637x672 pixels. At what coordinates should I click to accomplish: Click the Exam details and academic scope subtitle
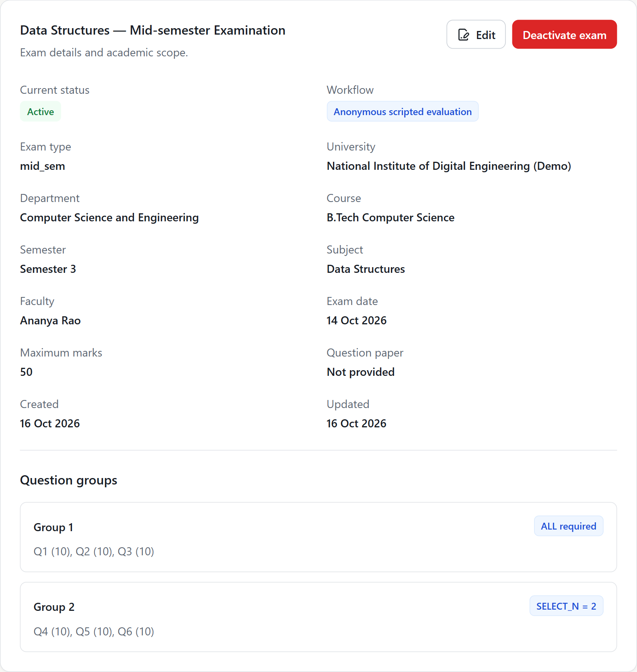(104, 53)
